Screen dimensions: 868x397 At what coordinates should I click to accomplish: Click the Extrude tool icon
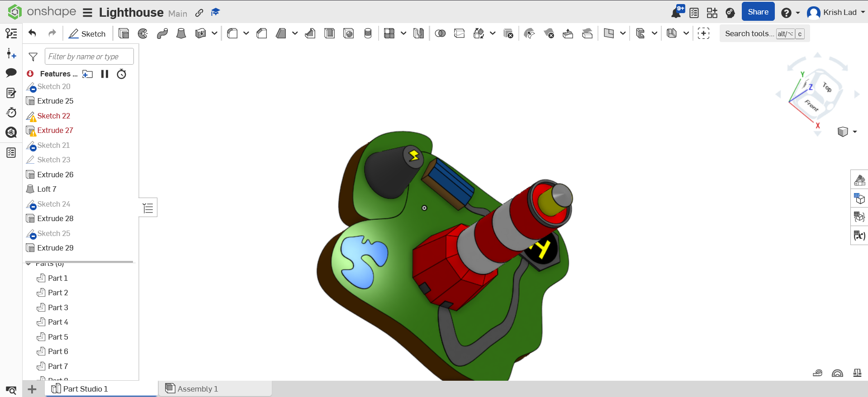[x=124, y=33]
